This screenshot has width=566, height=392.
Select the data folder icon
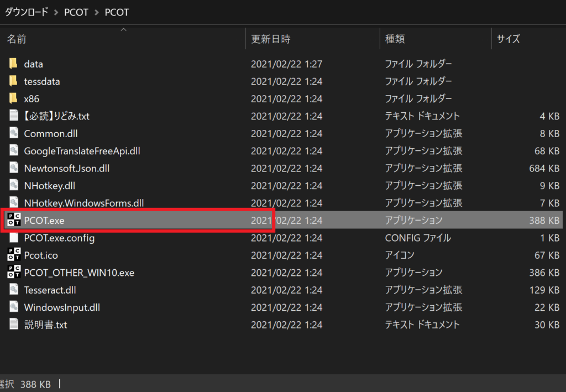point(13,64)
